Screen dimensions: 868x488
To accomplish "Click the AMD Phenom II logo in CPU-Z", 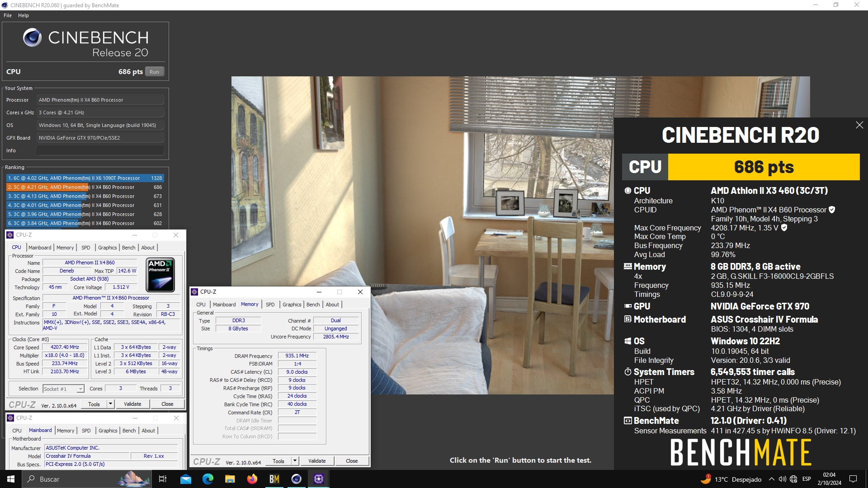I will [160, 275].
